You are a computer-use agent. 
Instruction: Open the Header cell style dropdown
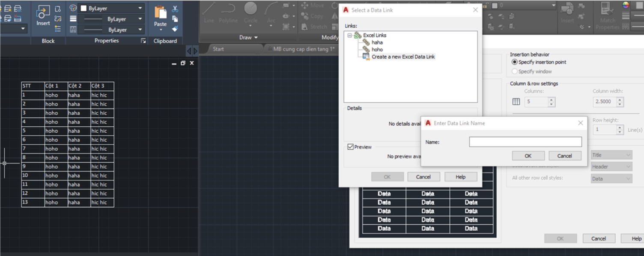click(611, 167)
